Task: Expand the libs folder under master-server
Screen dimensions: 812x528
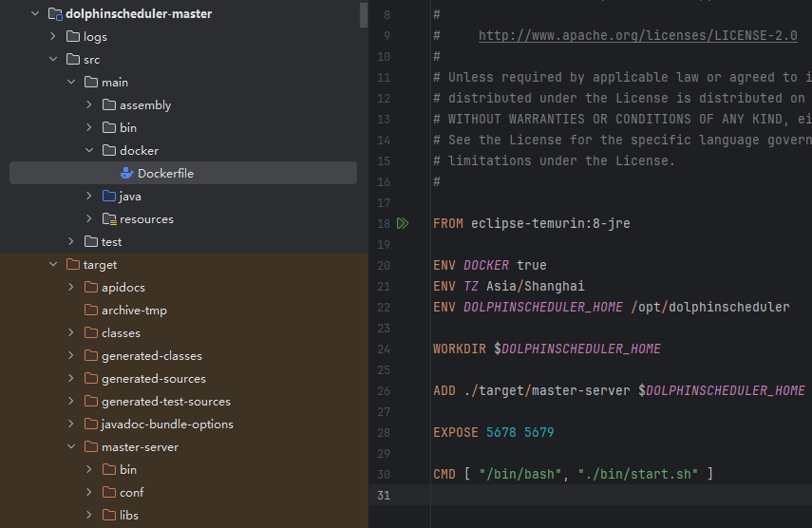Action: [x=89, y=515]
